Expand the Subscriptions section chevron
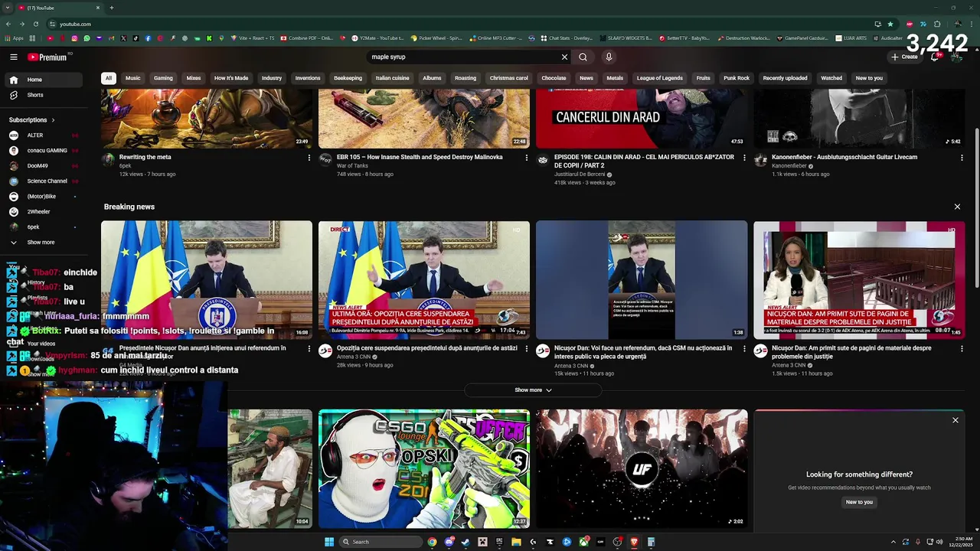This screenshot has width=980, height=551. (54, 120)
